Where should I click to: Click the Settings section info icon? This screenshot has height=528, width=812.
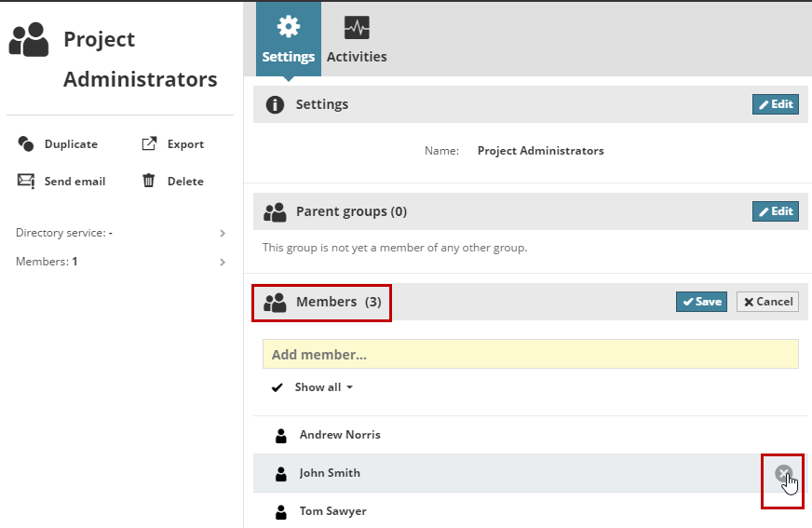[275, 104]
